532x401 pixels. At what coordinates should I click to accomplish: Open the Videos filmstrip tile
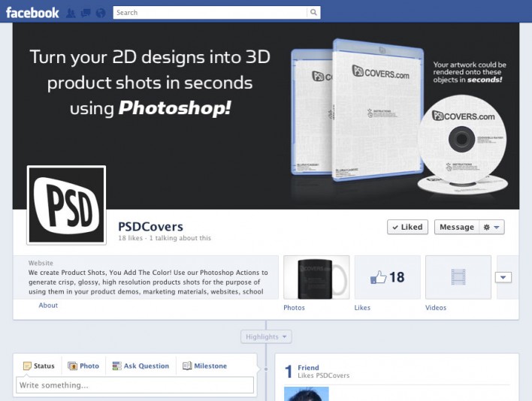pyautogui.click(x=458, y=277)
